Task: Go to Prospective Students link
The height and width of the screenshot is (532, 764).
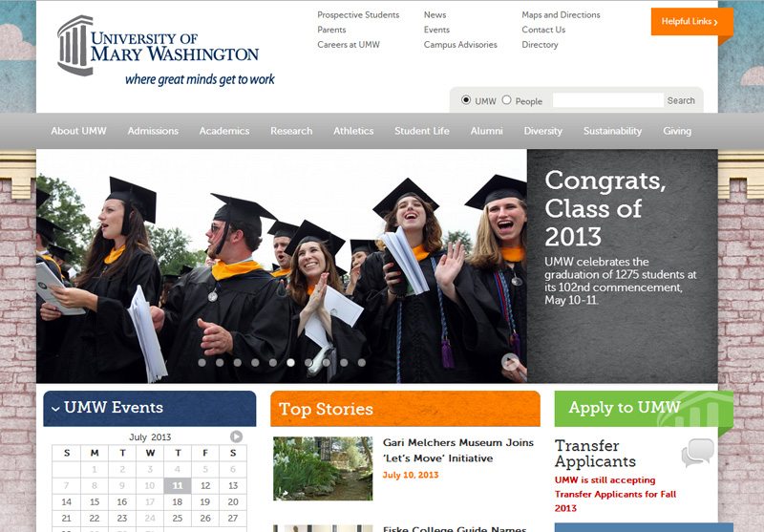Action: pyautogui.click(x=358, y=15)
